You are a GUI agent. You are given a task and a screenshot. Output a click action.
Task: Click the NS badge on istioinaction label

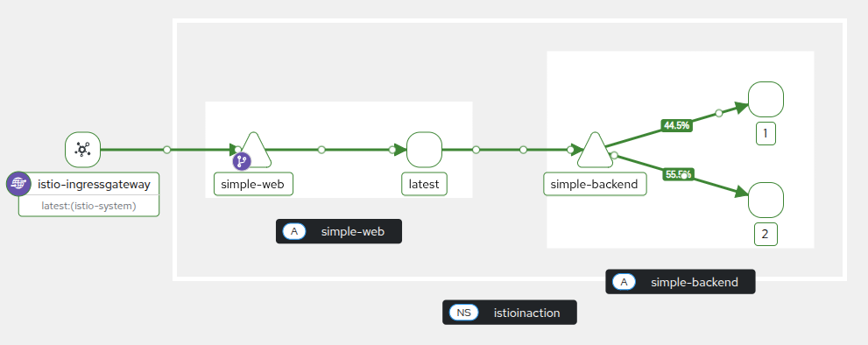pyautogui.click(x=464, y=313)
